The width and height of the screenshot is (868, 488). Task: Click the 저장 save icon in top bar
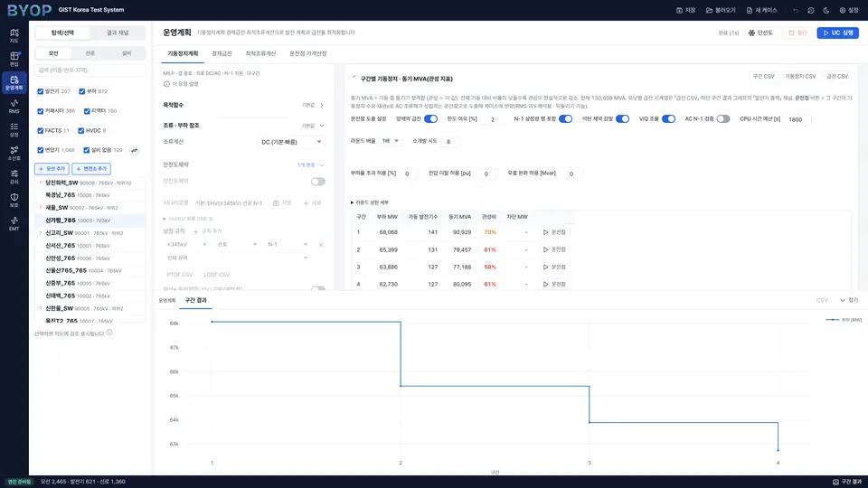pyautogui.click(x=679, y=10)
